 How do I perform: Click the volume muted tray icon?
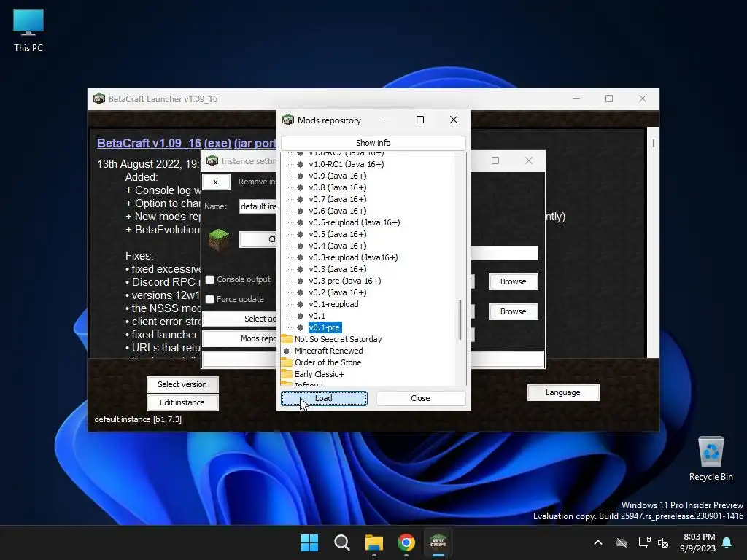(663, 542)
